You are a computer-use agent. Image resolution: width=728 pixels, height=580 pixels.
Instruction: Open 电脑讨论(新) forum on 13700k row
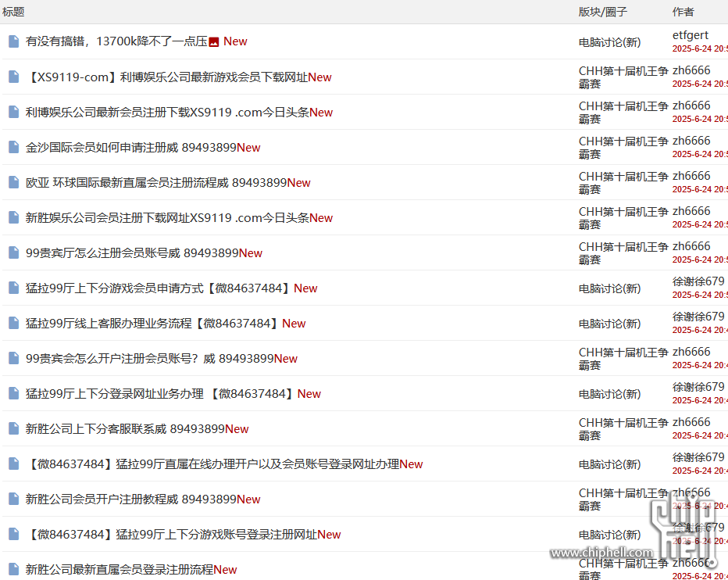(x=609, y=42)
